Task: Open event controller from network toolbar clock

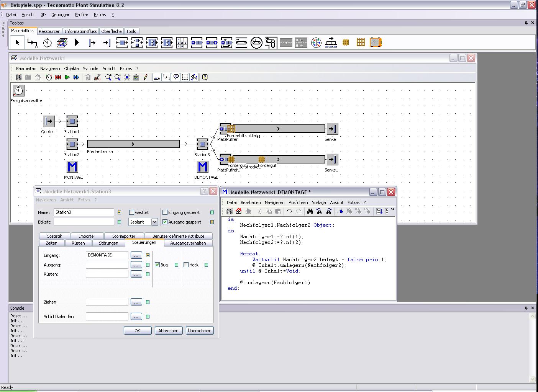Action: [49, 77]
